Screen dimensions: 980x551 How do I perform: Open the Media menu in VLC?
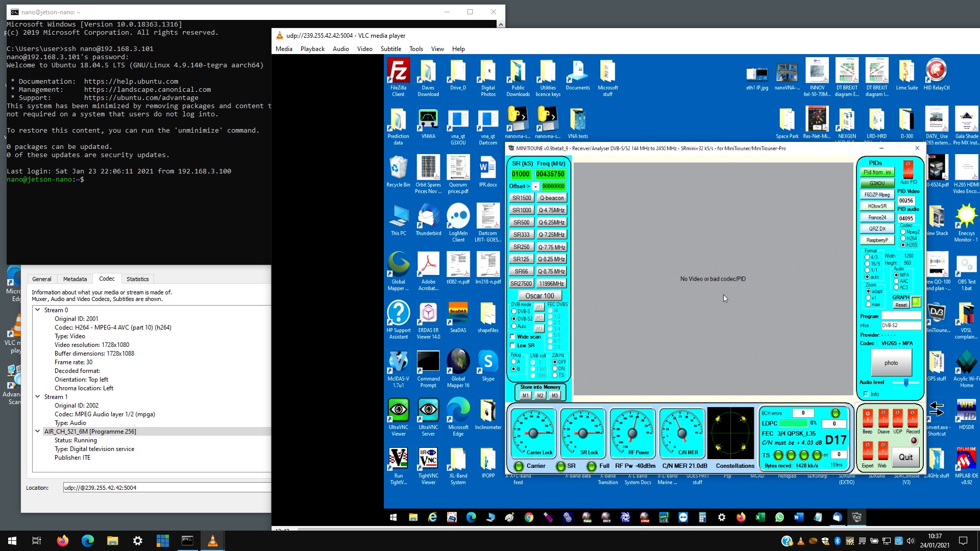coord(284,49)
